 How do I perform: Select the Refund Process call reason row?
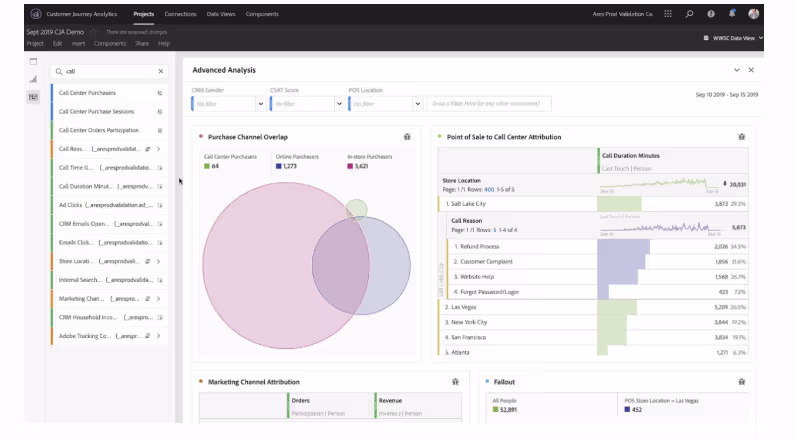pyautogui.click(x=598, y=247)
